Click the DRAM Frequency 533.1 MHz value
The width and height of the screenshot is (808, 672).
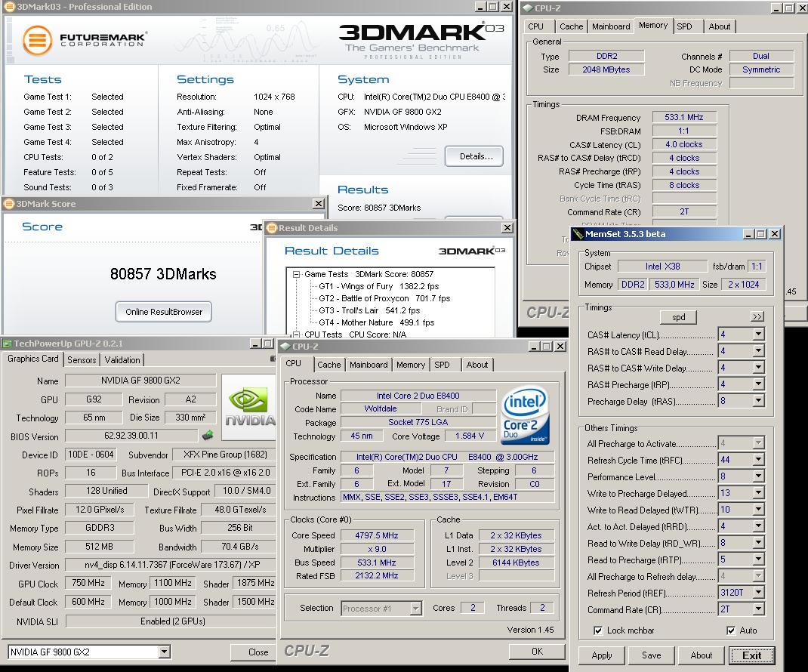coord(684,118)
